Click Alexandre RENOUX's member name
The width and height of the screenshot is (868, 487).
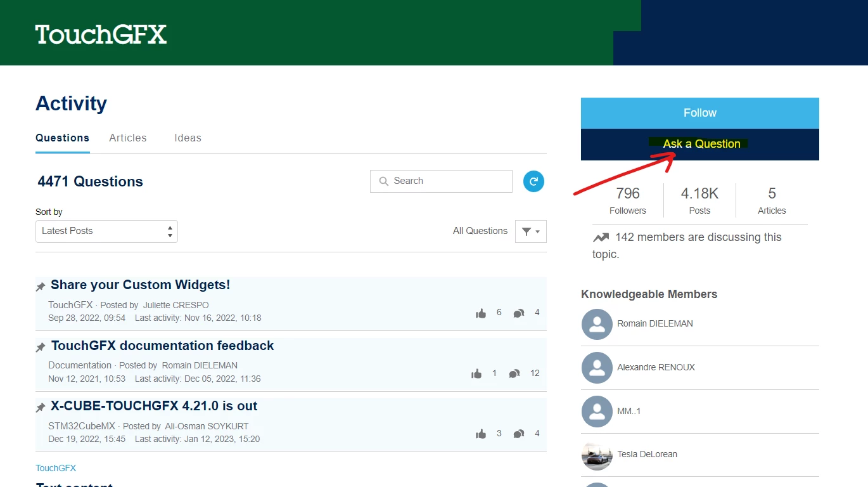pos(656,367)
